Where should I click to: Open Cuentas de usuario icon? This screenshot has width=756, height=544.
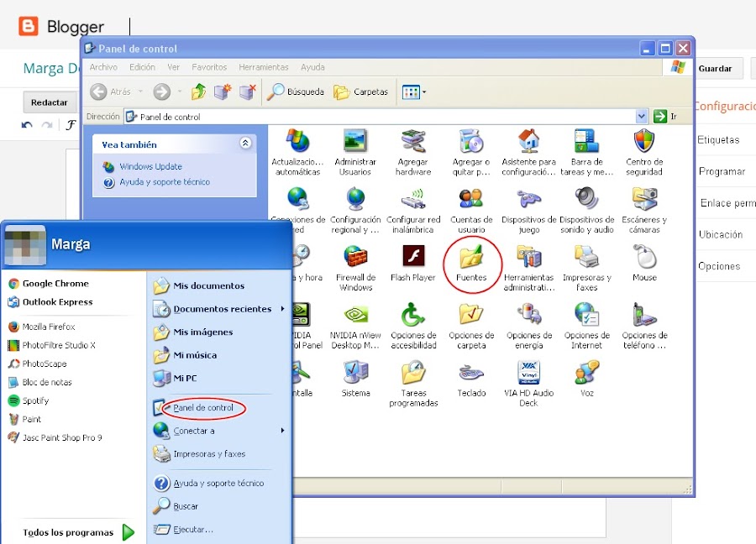471,198
